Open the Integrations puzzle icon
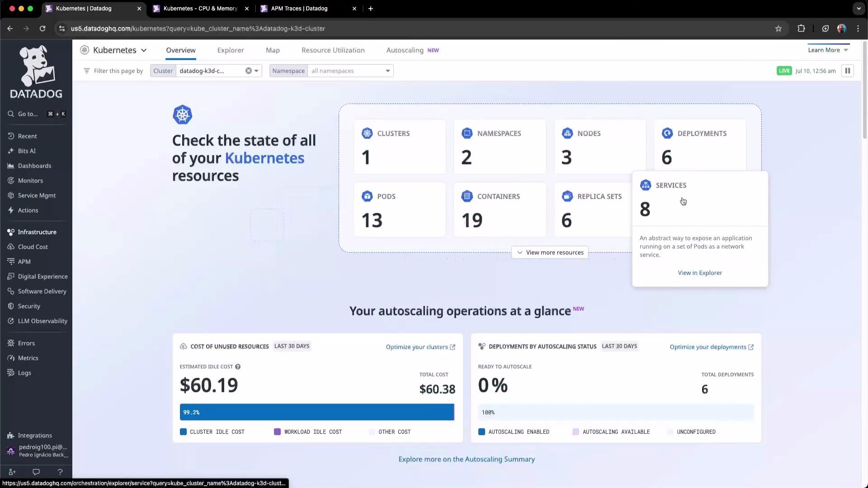Screen dimensions: 868x488 point(11,436)
